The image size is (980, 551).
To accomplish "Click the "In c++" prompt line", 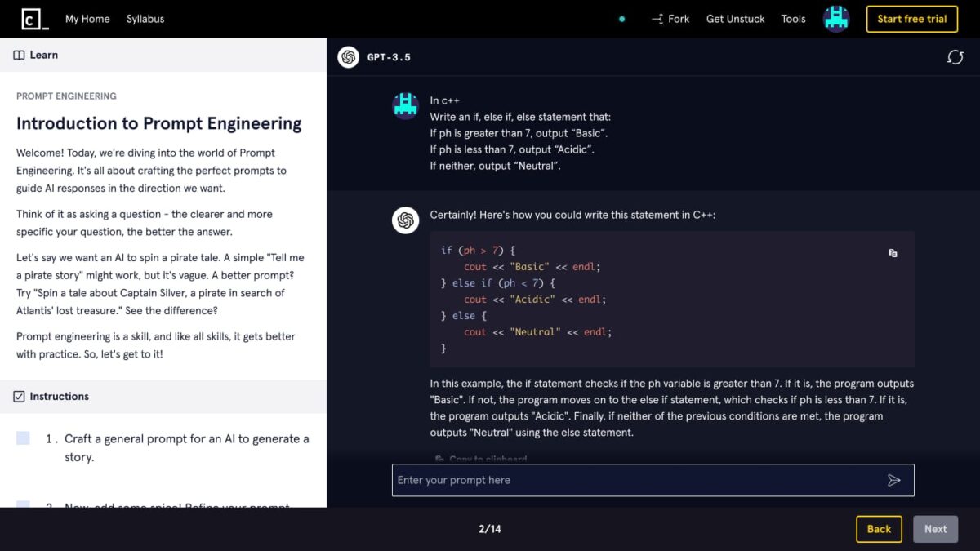I will tap(445, 100).
